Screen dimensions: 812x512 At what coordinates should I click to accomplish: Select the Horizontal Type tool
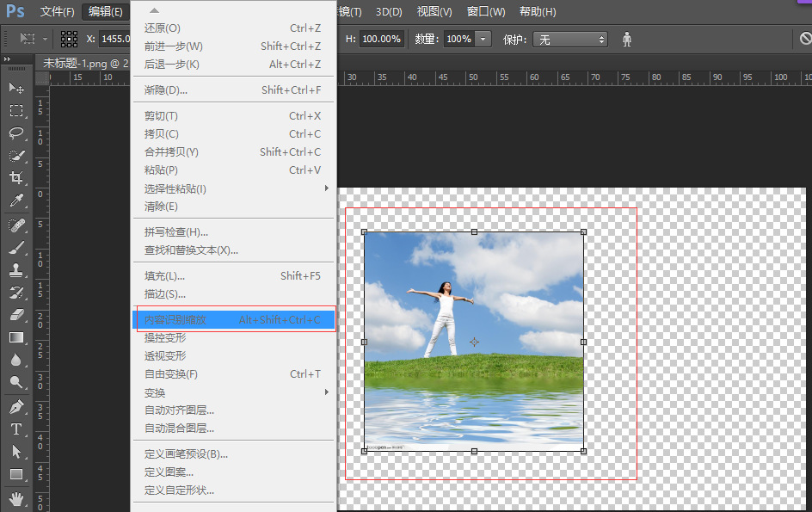tap(16, 429)
